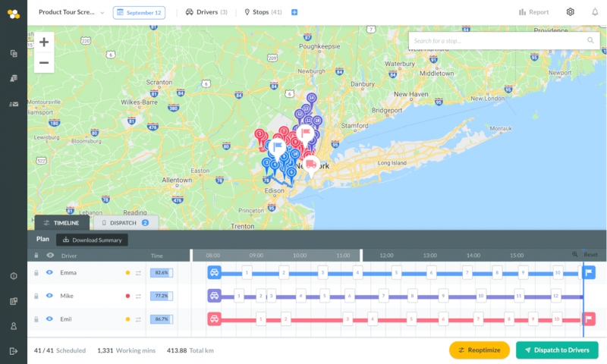Select stop 12 on Mike's timeline

tap(555, 296)
